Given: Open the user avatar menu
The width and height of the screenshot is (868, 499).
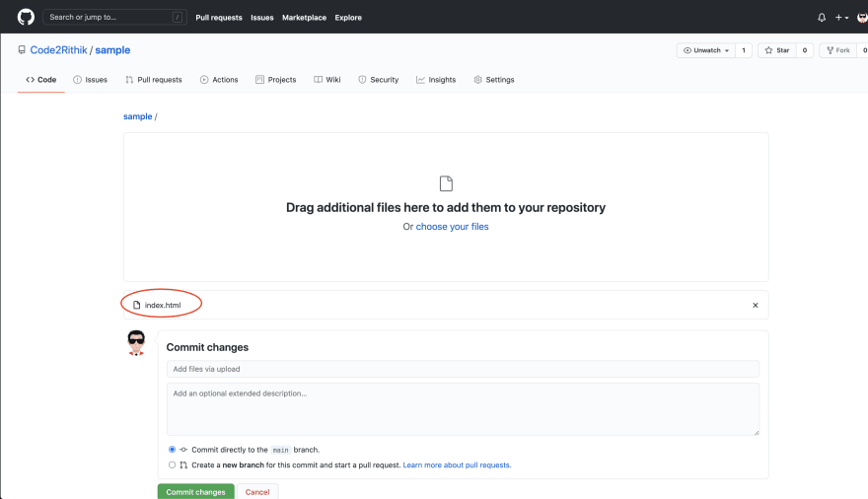Looking at the screenshot, I should tap(862, 18).
